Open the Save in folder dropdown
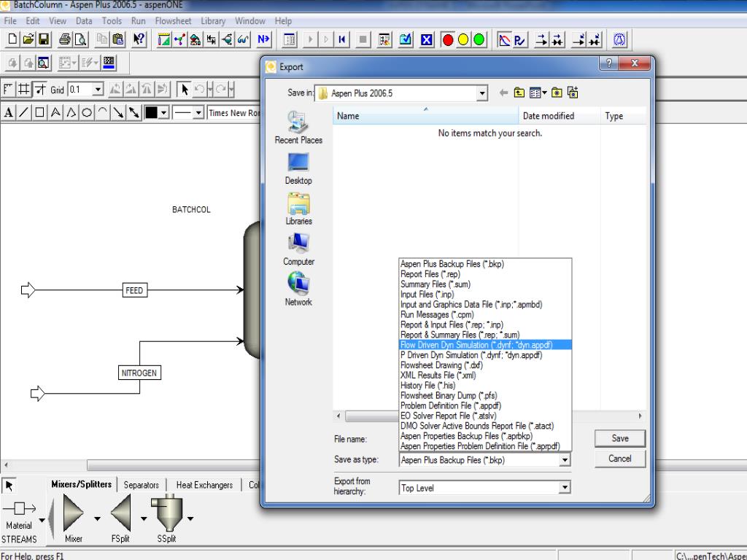 [x=482, y=93]
